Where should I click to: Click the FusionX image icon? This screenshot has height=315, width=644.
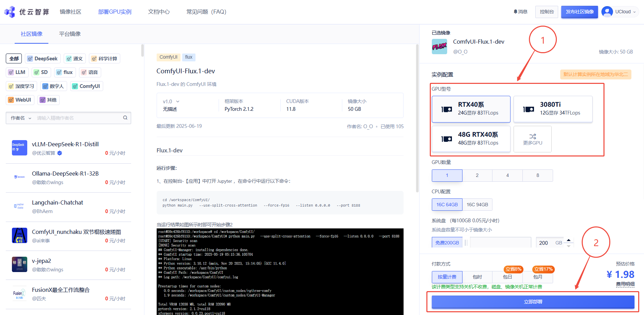(19, 294)
